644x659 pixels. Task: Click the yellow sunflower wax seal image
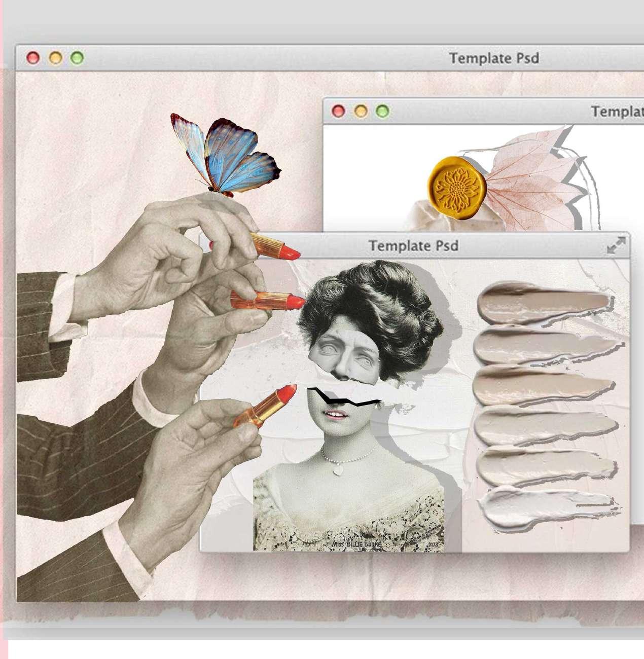457,188
